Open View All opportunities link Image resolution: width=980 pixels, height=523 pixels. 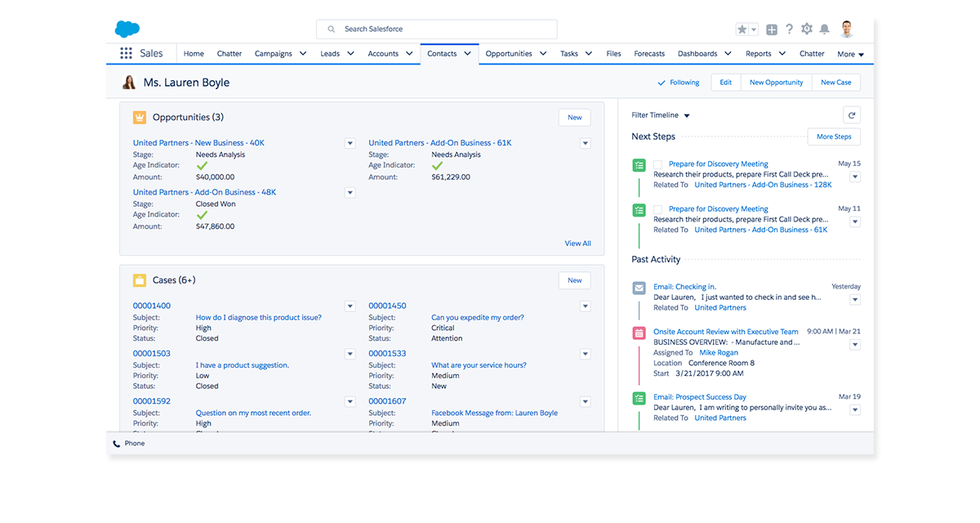(577, 244)
